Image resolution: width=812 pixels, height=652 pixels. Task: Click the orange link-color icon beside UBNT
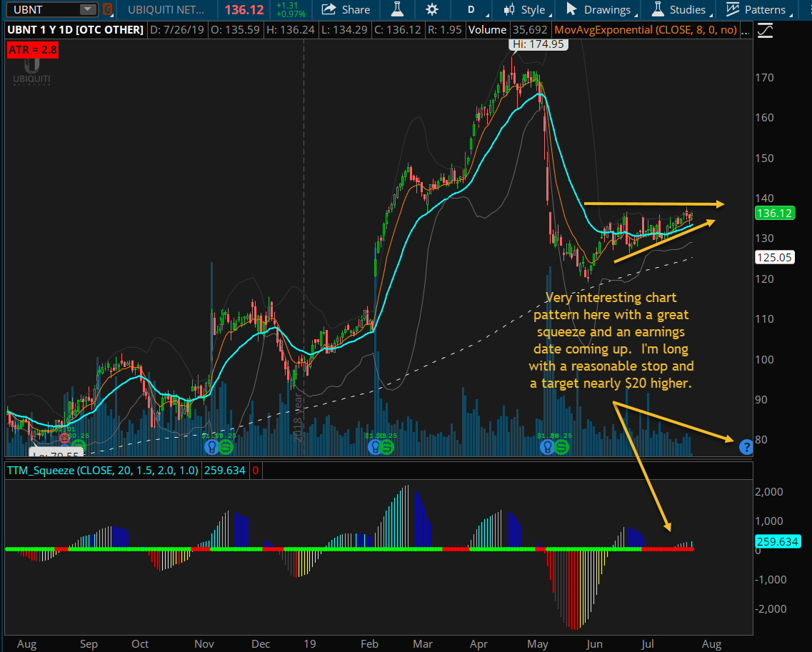(107, 9)
